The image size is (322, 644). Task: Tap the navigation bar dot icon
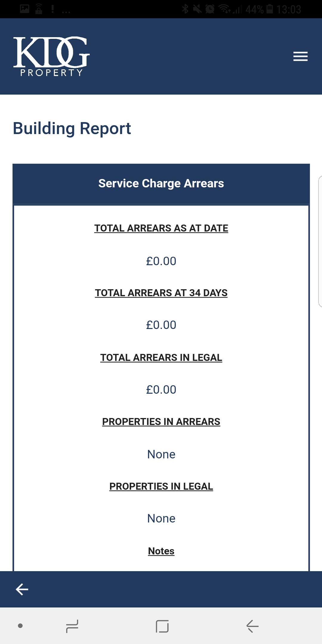[20, 626]
